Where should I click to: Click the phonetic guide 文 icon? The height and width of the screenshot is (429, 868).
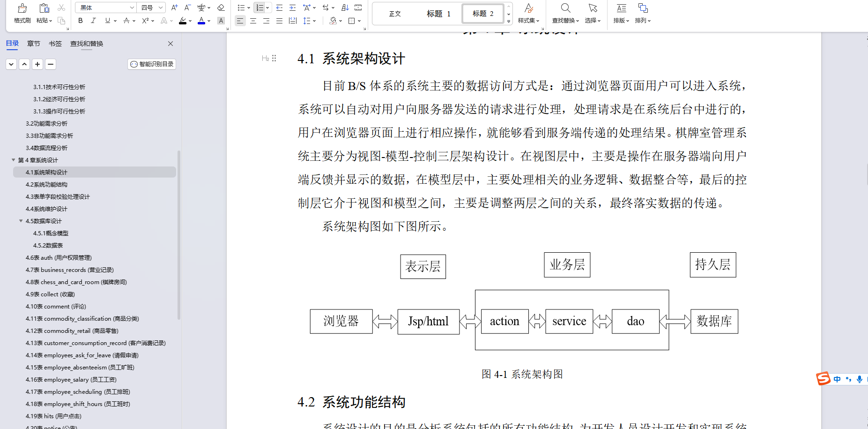(201, 8)
